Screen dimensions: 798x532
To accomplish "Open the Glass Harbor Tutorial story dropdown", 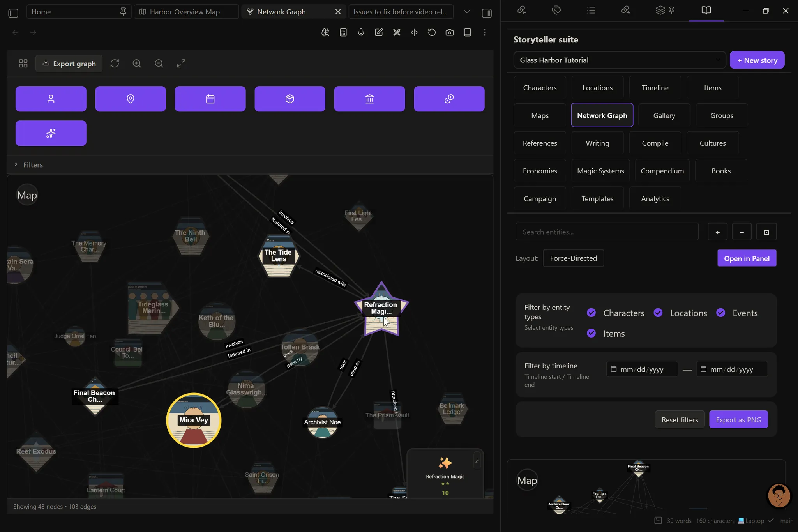I will pos(620,60).
